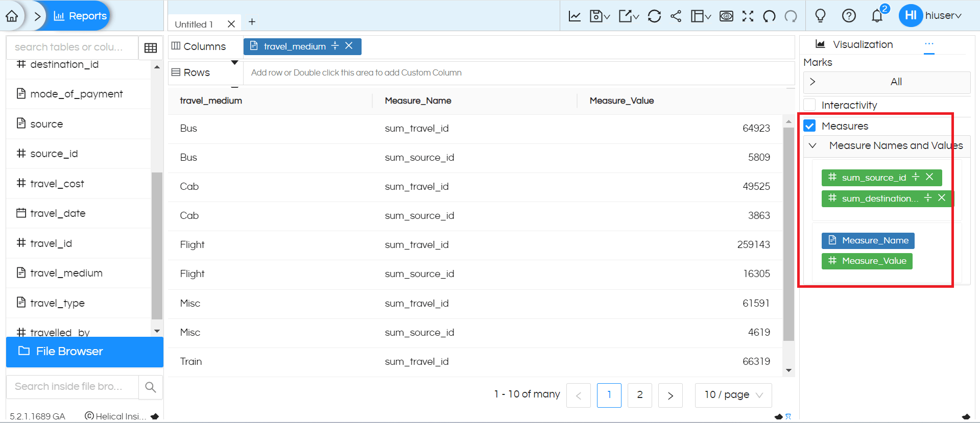980x423 pixels.
Task: Click the table's vertical scrollbar thumb
Action: point(788,234)
